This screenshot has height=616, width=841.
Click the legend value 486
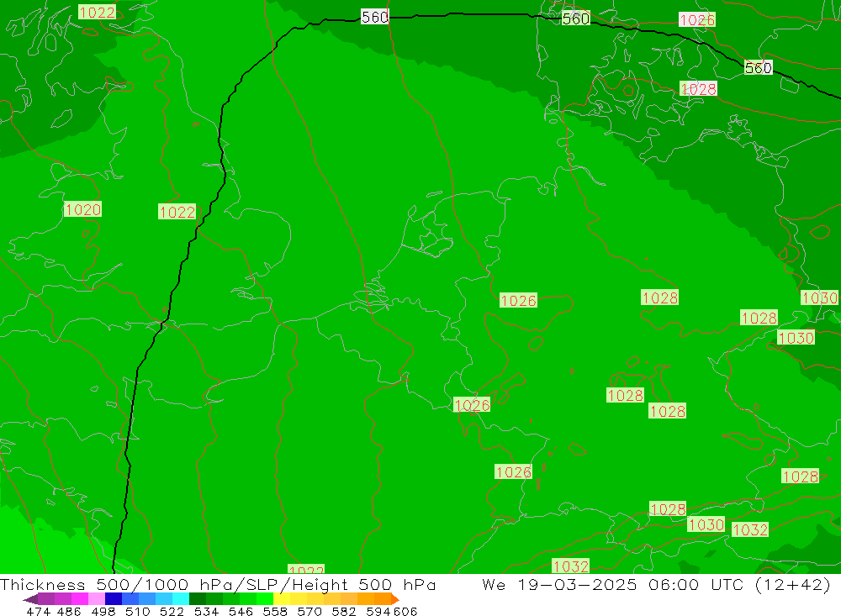pos(69,611)
